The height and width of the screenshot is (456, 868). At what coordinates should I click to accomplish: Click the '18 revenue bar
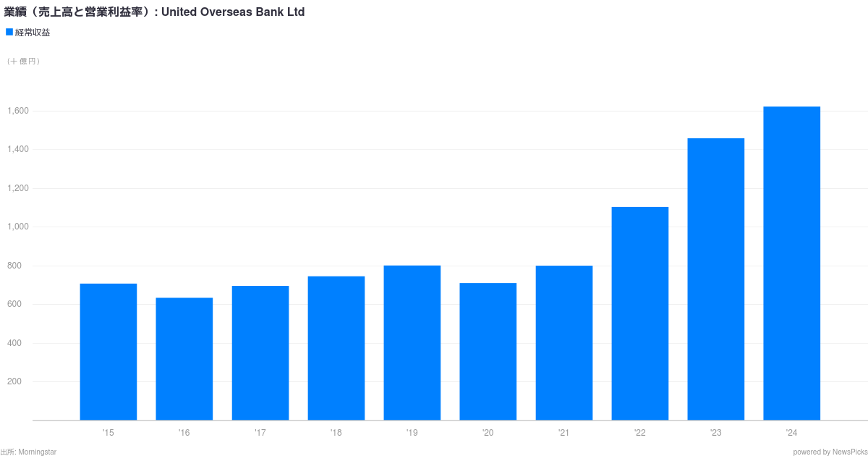click(x=336, y=348)
